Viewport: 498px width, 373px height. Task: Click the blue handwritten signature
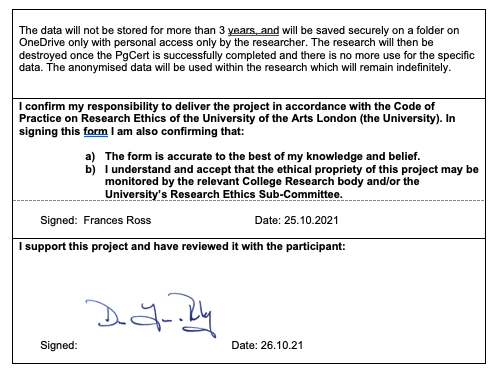(x=151, y=315)
